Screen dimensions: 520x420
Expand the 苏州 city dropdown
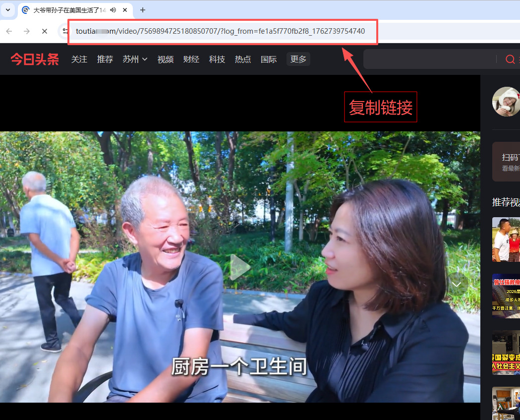(135, 60)
